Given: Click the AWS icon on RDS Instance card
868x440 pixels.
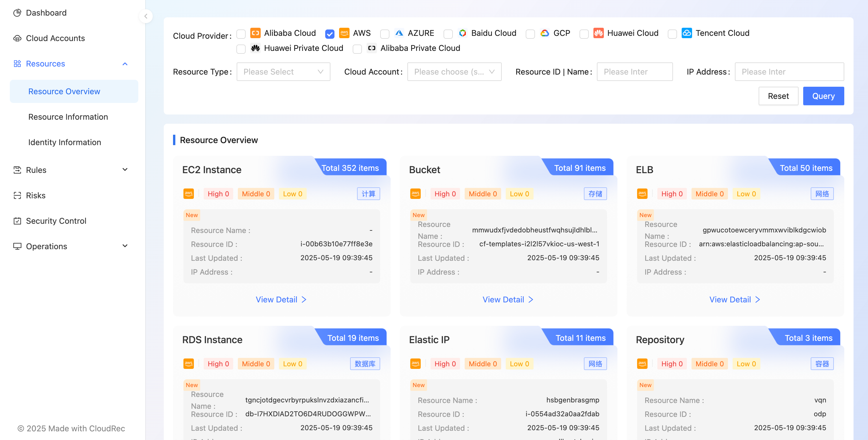Looking at the screenshot, I should (189, 364).
